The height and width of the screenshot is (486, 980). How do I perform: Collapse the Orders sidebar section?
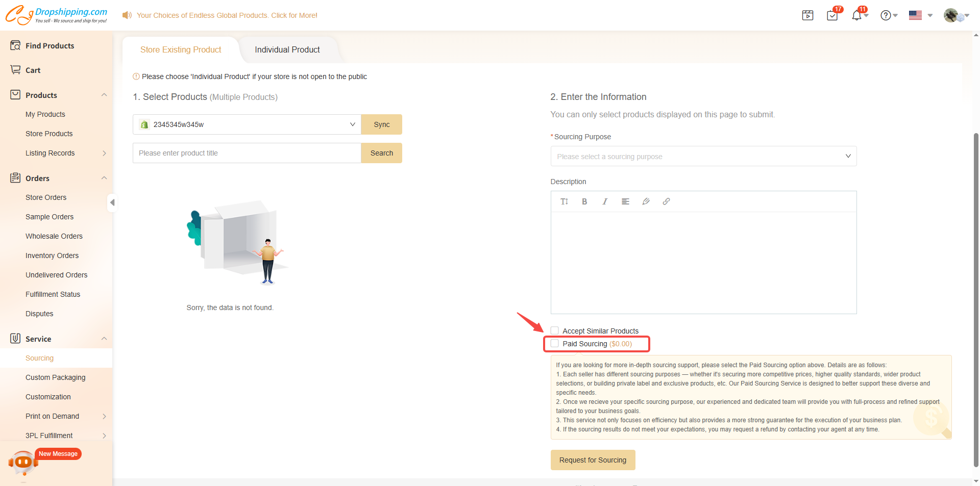tap(104, 178)
